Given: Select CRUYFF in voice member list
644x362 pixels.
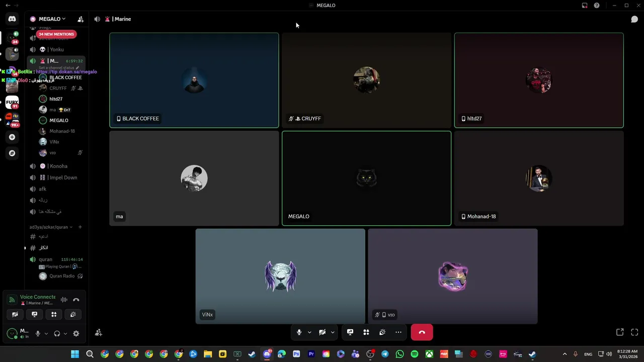Looking at the screenshot, I should [60, 88].
